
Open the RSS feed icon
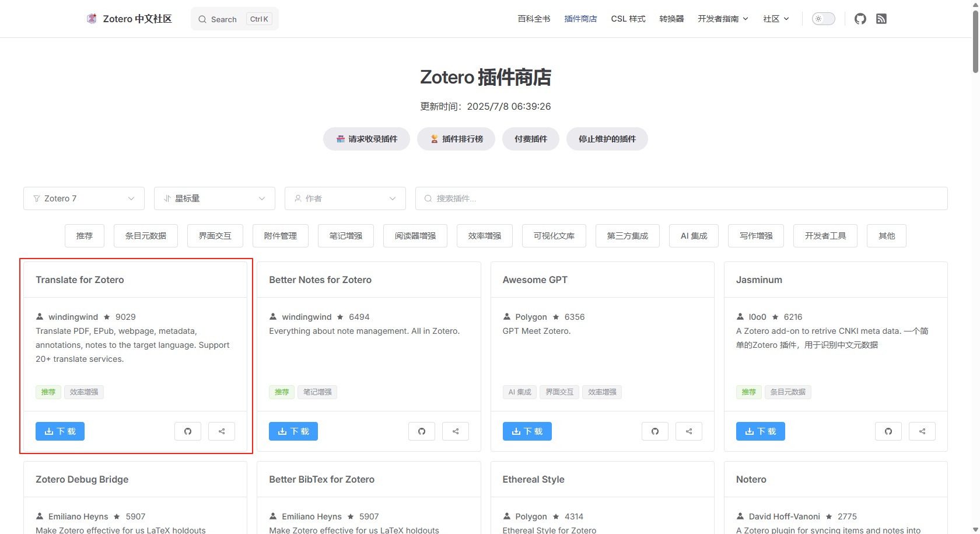[x=881, y=19]
